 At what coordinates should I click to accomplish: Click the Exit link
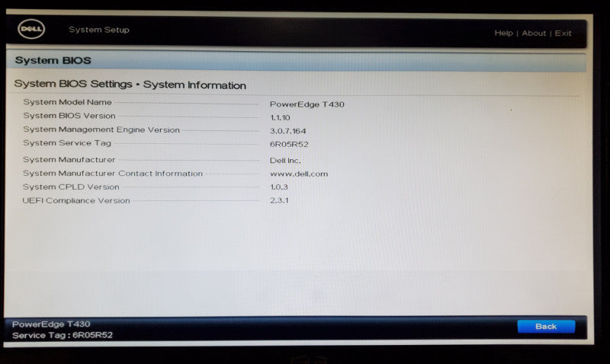coord(563,33)
